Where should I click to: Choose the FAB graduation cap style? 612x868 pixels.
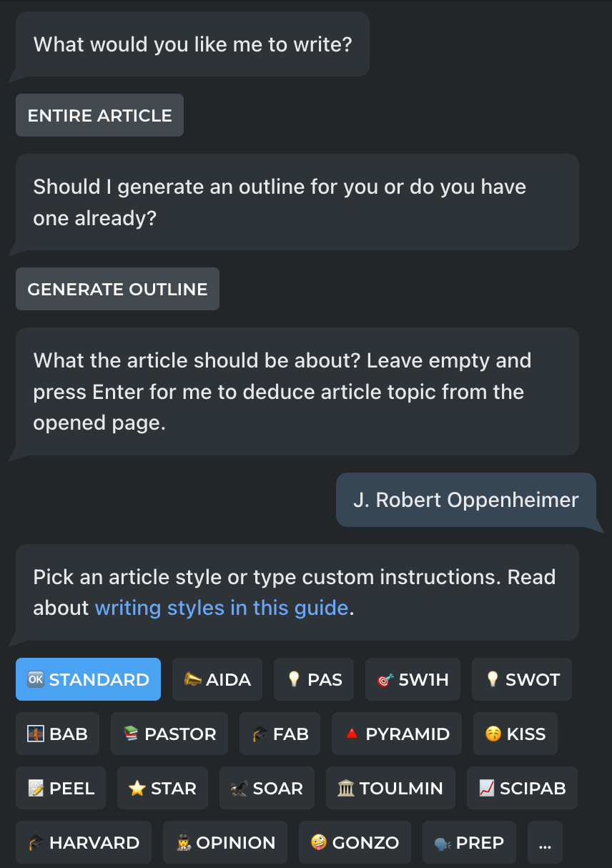pyautogui.click(x=280, y=734)
